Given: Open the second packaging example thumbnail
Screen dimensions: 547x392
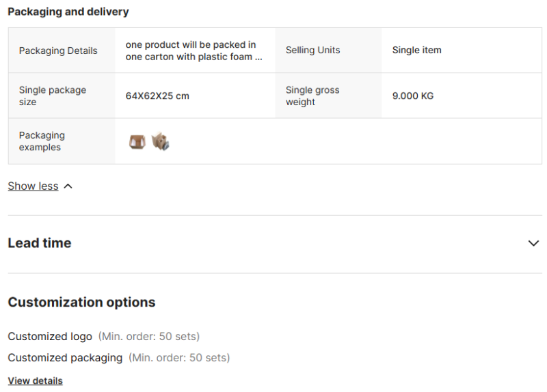Looking at the screenshot, I should click(x=160, y=142).
